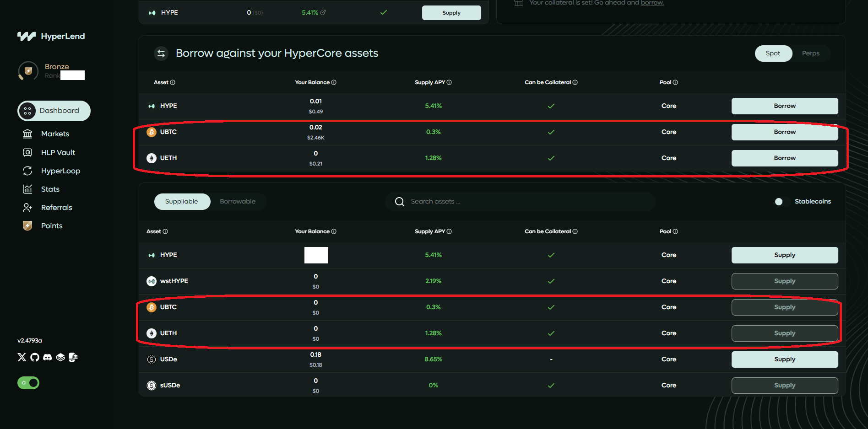Open the X (Twitter) social link icon
This screenshot has height=429, width=868.
click(x=22, y=357)
